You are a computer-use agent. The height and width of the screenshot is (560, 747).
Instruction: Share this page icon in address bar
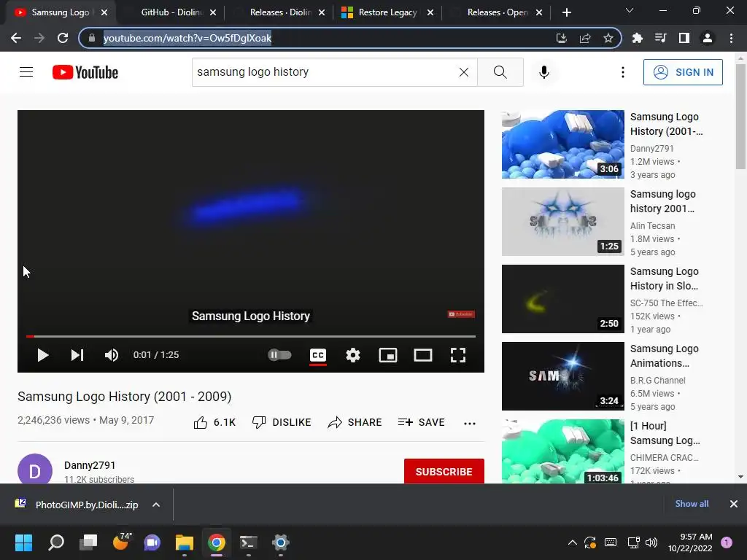click(585, 38)
